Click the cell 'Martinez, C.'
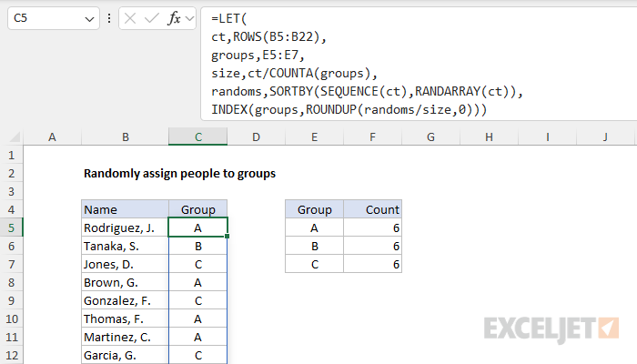The image size is (637, 364). pos(126,338)
